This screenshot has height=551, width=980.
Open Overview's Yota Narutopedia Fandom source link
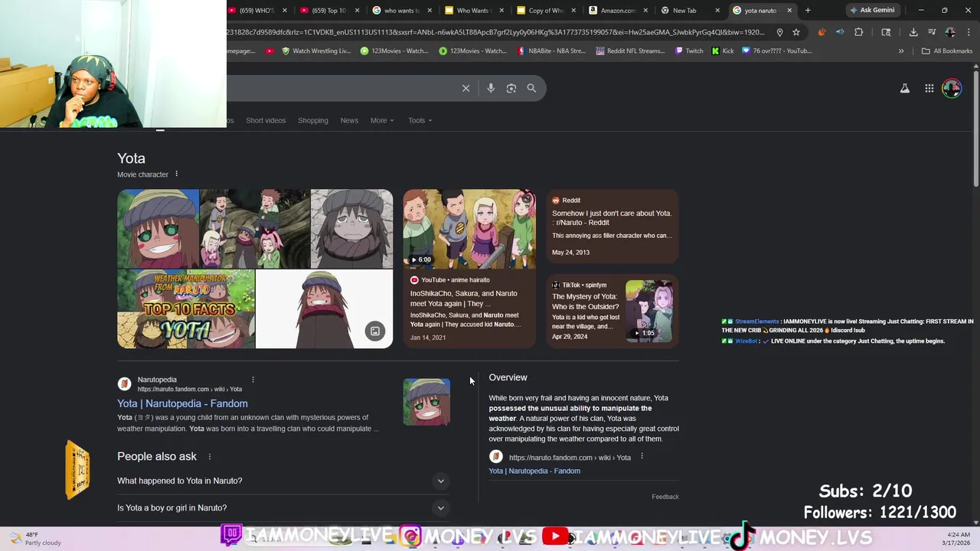point(534,471)
